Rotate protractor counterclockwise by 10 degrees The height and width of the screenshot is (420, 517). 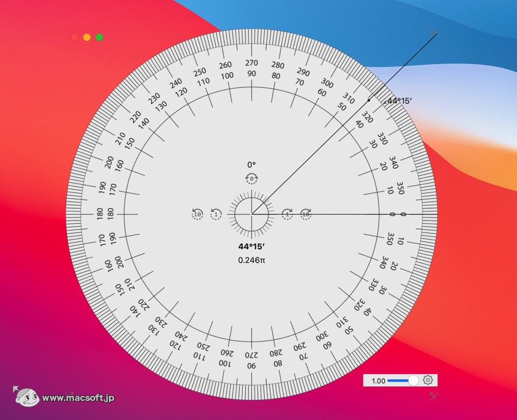click(x=197, y=214)
